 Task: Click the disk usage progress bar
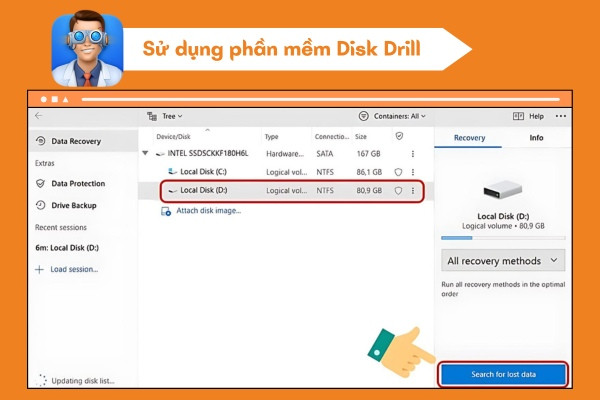[503, 238]
